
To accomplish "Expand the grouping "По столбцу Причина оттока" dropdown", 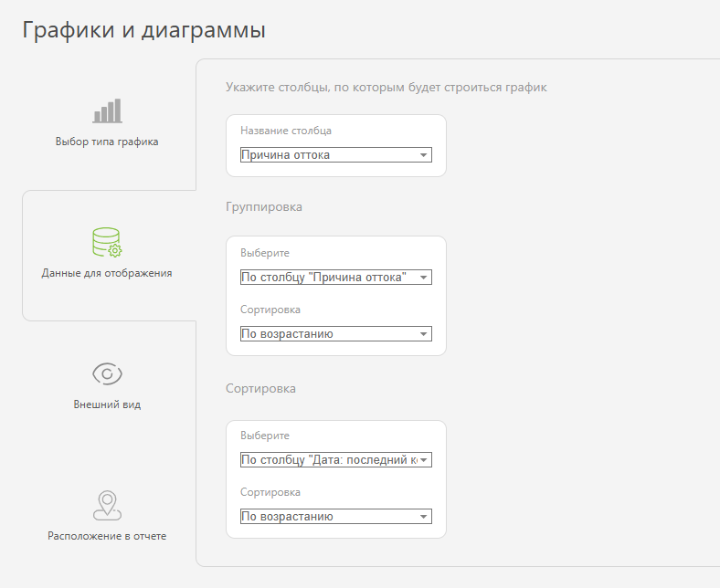I will [x=335, y=278].
